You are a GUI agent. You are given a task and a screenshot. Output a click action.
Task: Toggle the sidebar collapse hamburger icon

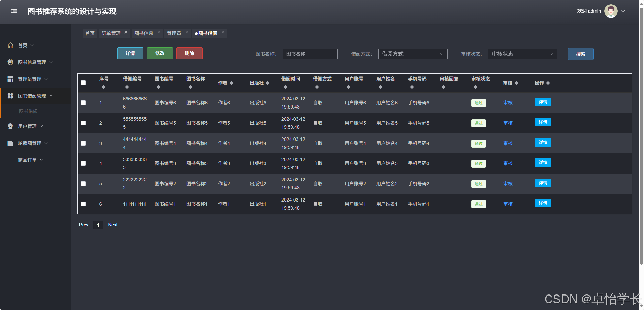click(14, 11)
